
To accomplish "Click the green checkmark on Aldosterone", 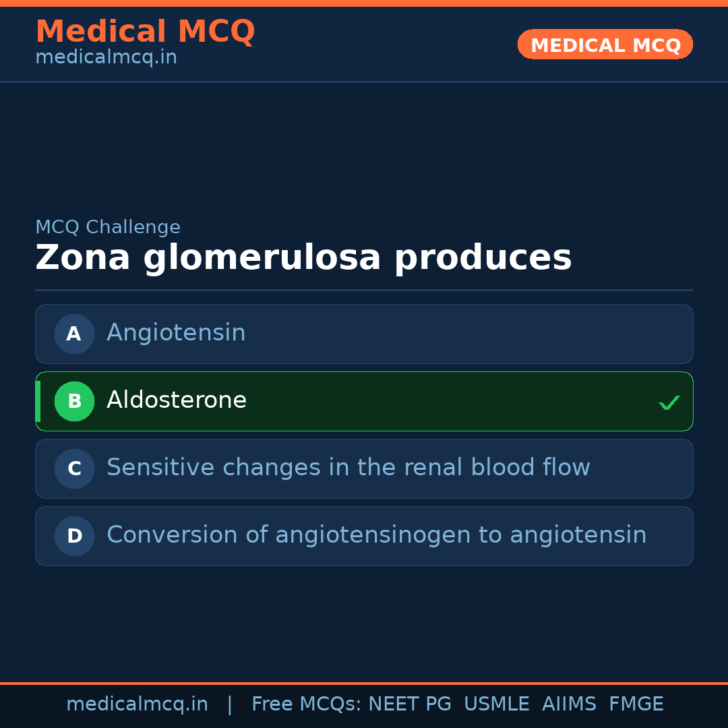I will (x=669, y=402).
